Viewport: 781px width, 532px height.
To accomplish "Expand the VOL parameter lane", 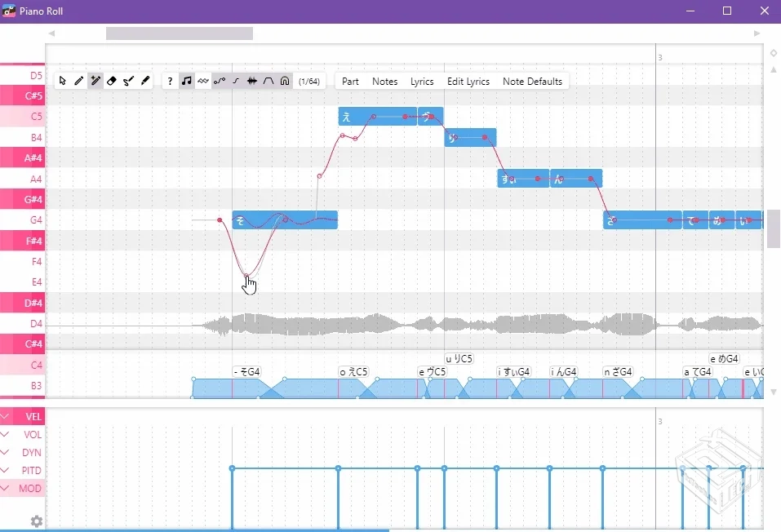I will [x=10, y=434].
